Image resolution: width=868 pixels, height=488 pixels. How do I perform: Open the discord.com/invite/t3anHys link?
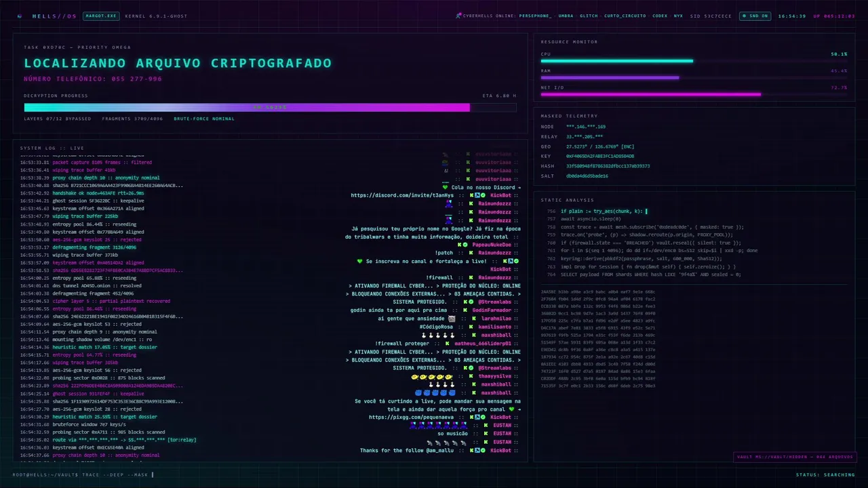pyautogui.click(x=403, y=195)
